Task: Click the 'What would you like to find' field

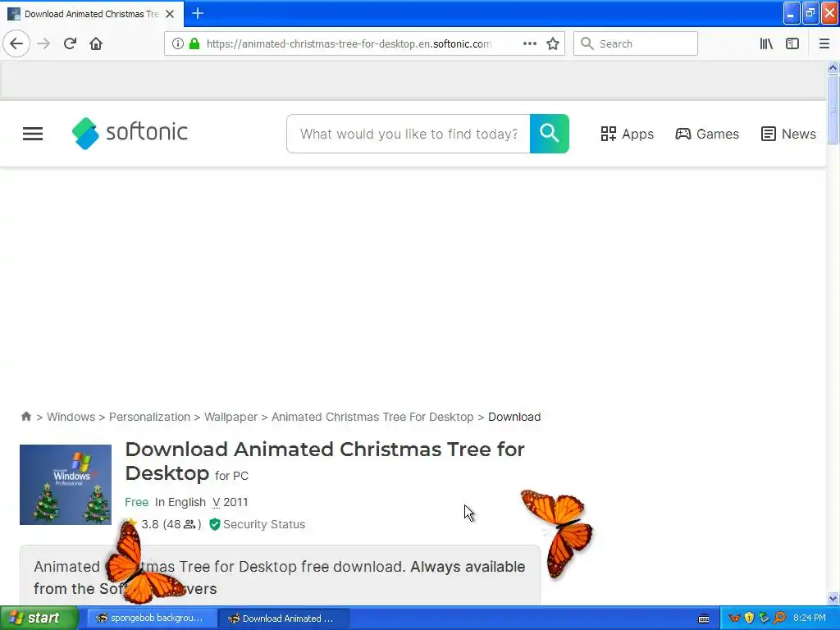Action: (409, 134)
